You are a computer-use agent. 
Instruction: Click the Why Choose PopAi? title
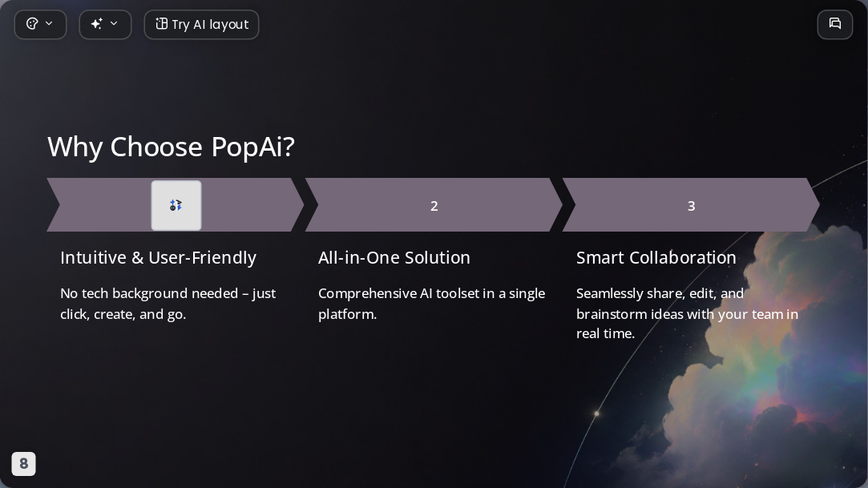pyautogui.click(x=171, y=147)
